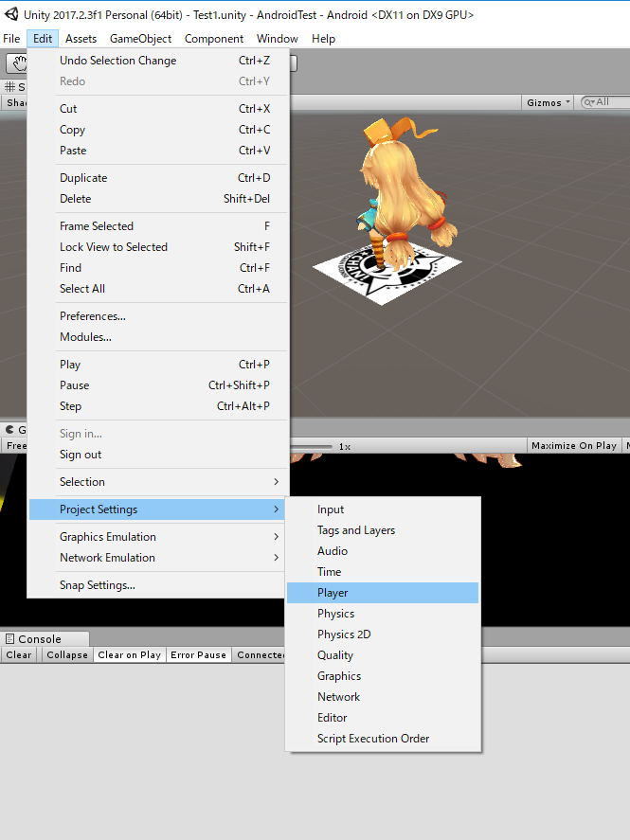Expand the Selection submenu
The image size is (630, 840).
(x=158, y=482)
